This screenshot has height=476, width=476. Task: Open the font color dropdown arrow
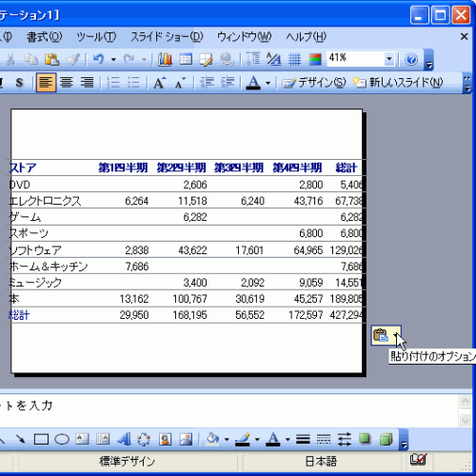(268, 83)
